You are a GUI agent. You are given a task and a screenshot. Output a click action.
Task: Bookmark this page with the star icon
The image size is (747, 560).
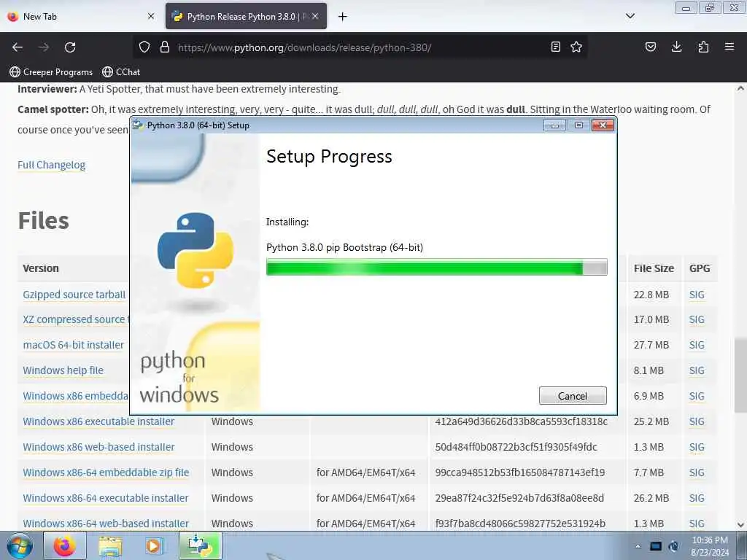coord(576,47)
